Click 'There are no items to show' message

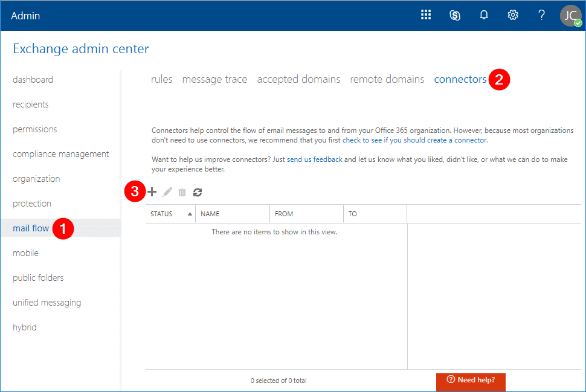coord(274,232)
